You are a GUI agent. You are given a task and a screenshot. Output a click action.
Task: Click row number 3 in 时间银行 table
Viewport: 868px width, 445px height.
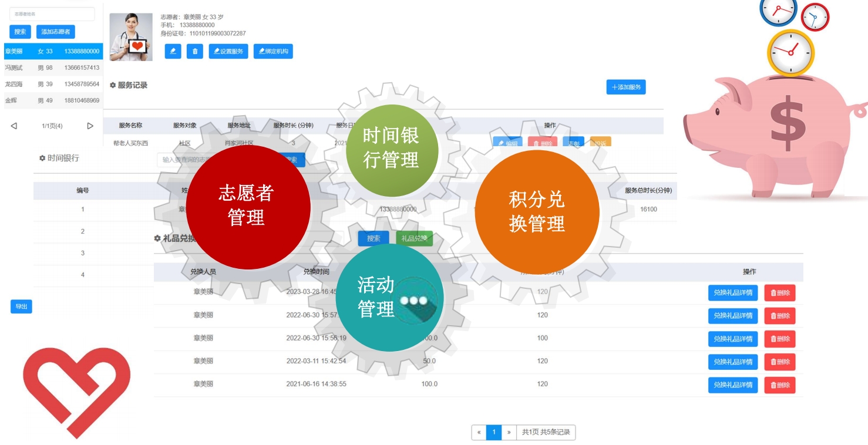tap(83, 253)
